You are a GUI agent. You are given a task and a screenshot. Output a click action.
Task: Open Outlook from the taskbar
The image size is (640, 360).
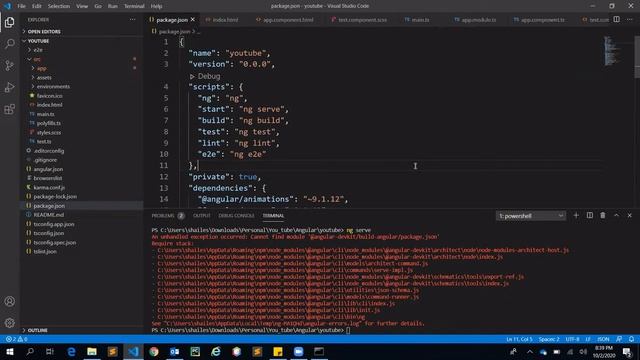pos(175,351)
